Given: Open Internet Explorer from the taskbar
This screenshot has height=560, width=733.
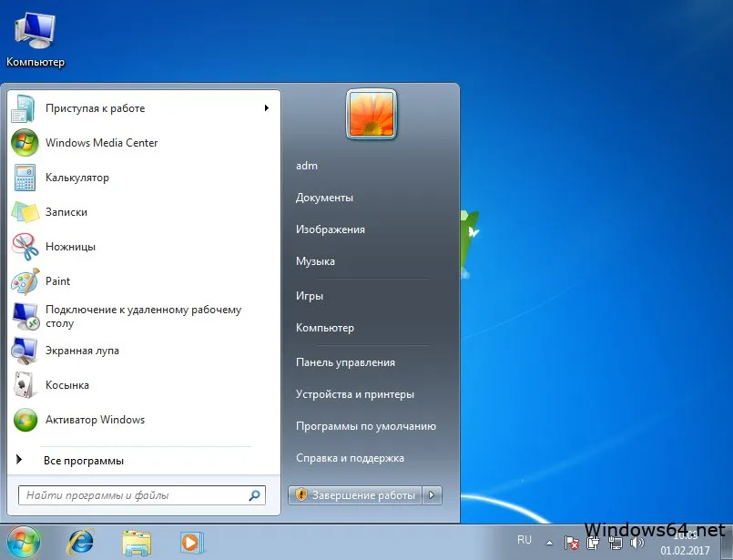Looking at the screenshot, I should pyautogui.click(x=80, y=542).
